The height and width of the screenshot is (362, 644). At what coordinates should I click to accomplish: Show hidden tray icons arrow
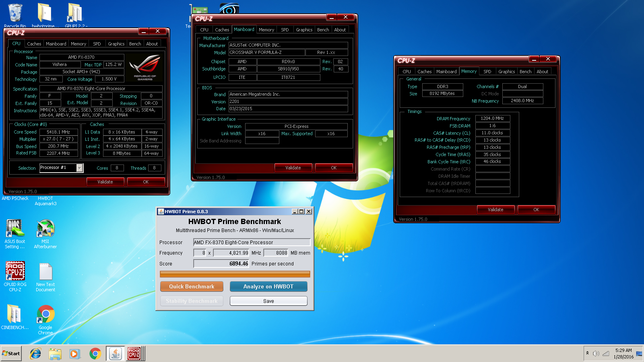[587, 353]
